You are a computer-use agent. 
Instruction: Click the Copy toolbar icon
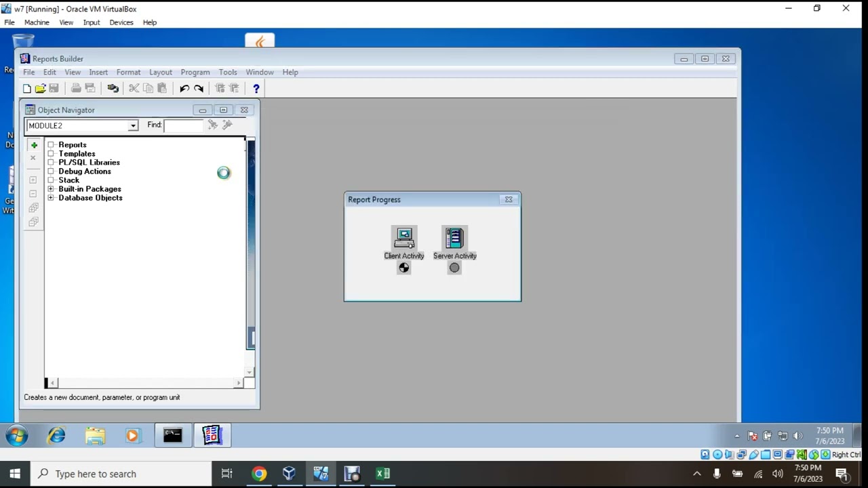(x=148, y=88)
